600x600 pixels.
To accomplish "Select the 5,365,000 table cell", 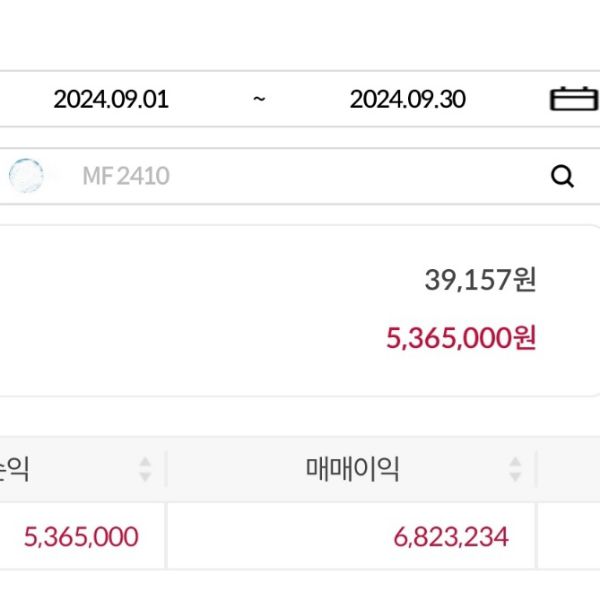I will 81,537.
